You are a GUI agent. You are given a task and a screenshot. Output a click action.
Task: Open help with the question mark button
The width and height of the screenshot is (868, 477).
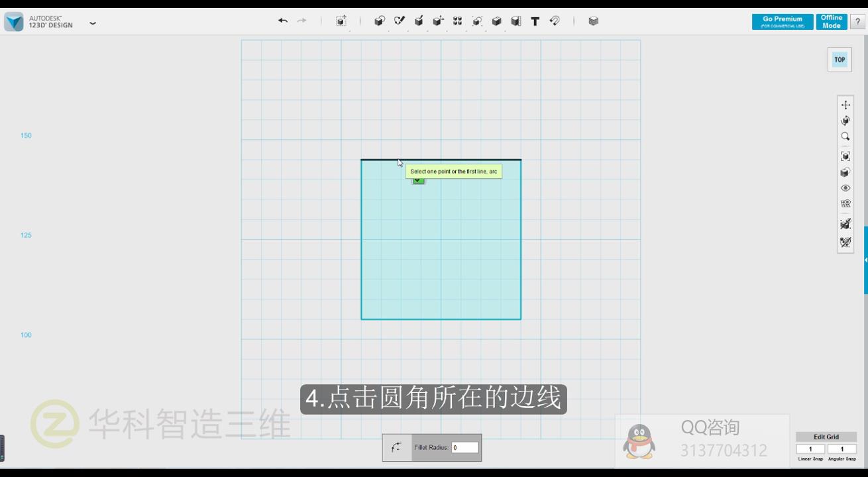(857, 22)
